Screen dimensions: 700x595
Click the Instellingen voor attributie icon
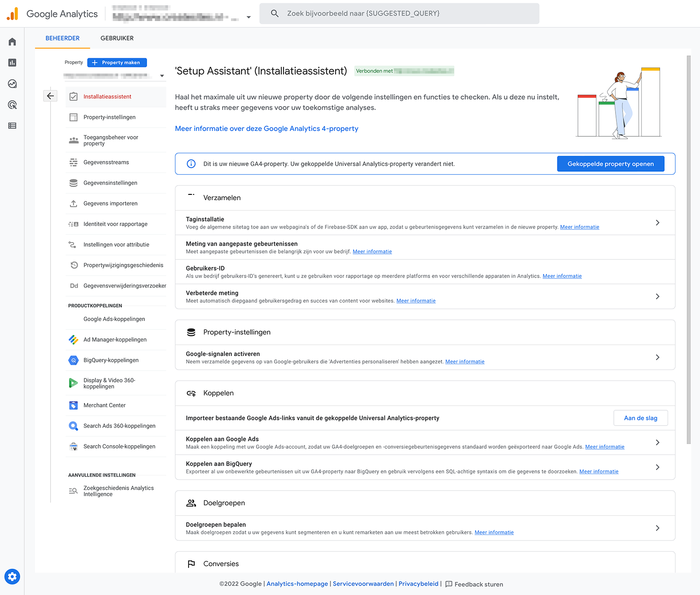point(73,245)
